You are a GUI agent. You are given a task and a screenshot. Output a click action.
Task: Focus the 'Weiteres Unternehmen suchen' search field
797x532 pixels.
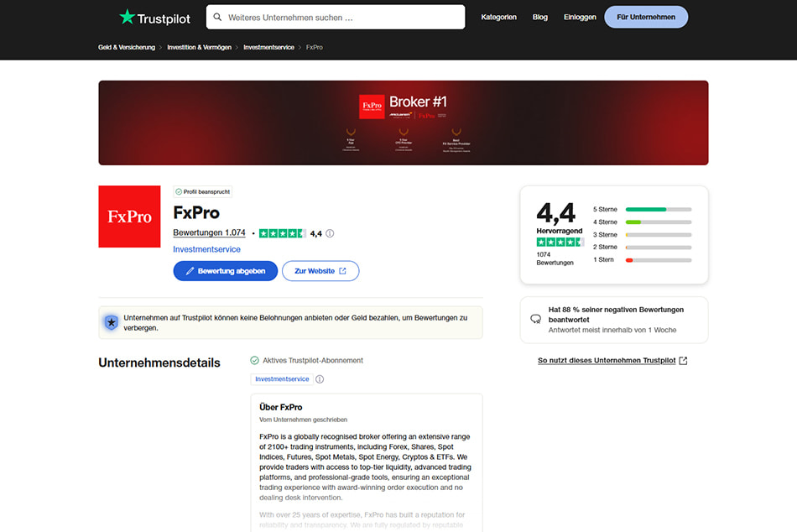(x=336, y=18)
